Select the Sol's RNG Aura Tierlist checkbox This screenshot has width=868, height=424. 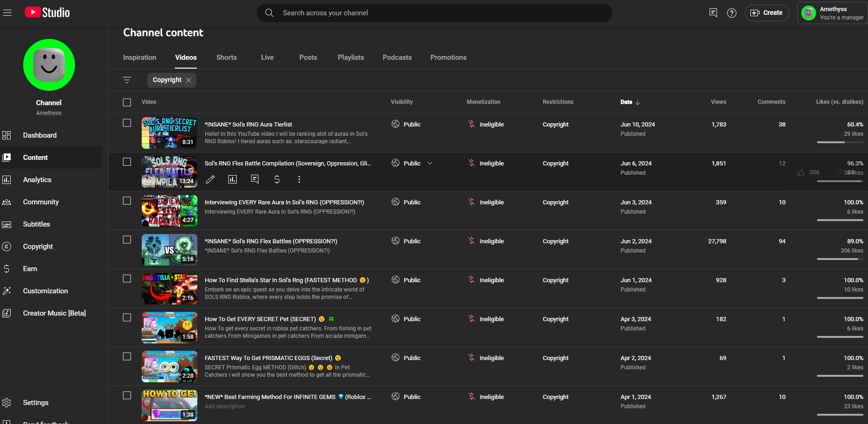tap(127, 123)
